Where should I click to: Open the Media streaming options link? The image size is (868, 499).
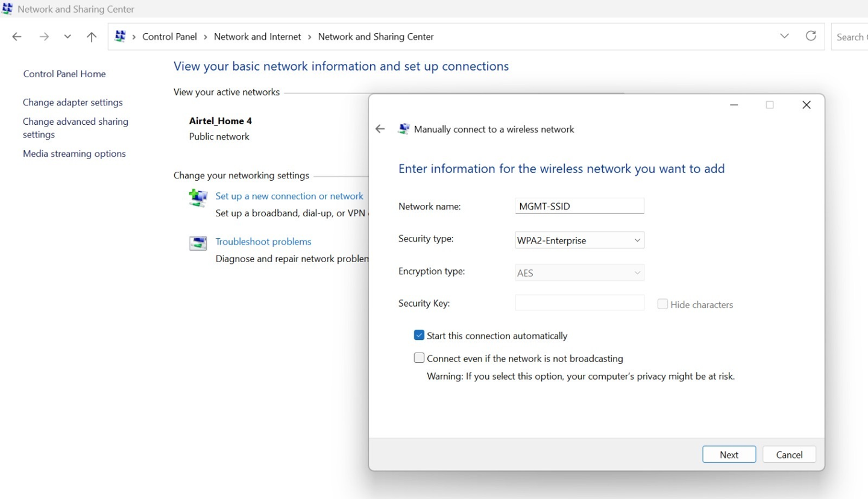[74, 154]
